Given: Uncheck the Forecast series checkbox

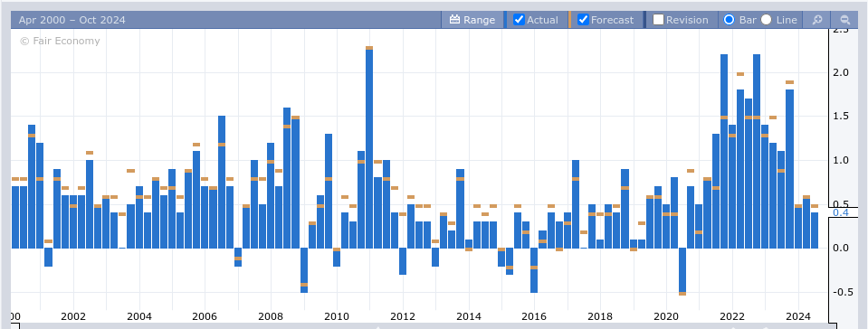Looking at the screenshot, I should click(x=583, y=20).
